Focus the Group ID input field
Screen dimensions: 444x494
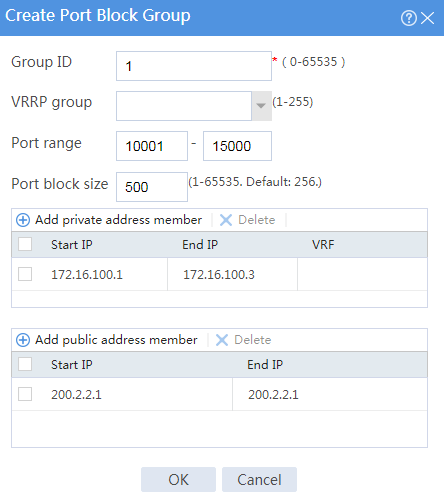194,66
